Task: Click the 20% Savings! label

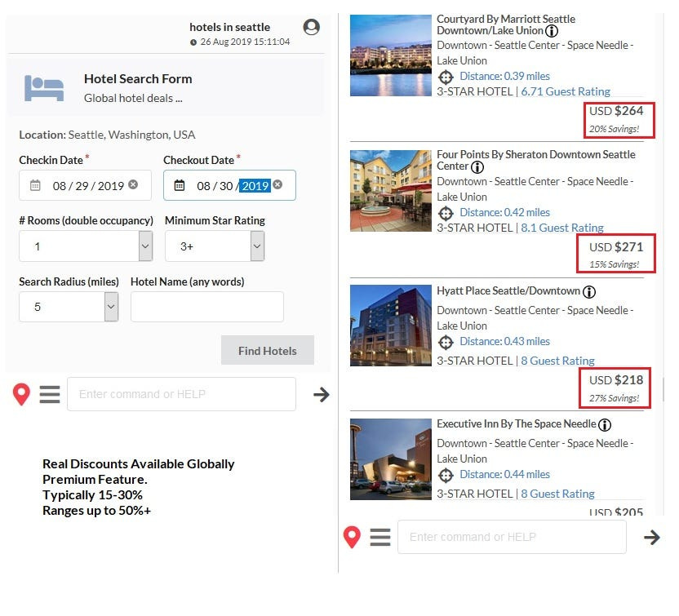Action: [x=614, y=129]
